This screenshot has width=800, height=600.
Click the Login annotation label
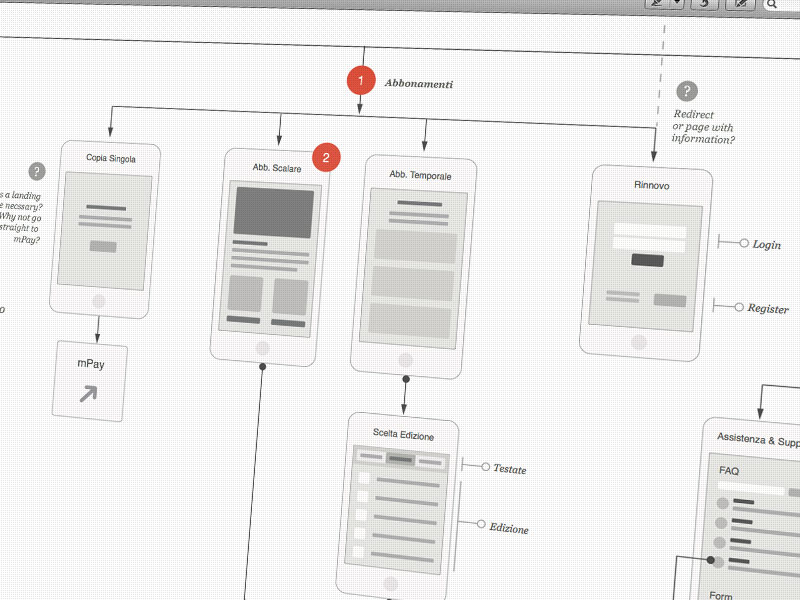pyautogui.click(x=766, y=245)
